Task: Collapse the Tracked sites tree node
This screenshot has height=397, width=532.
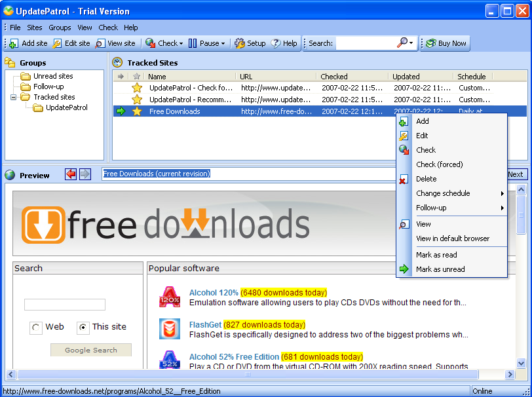Action: (13, 98)
